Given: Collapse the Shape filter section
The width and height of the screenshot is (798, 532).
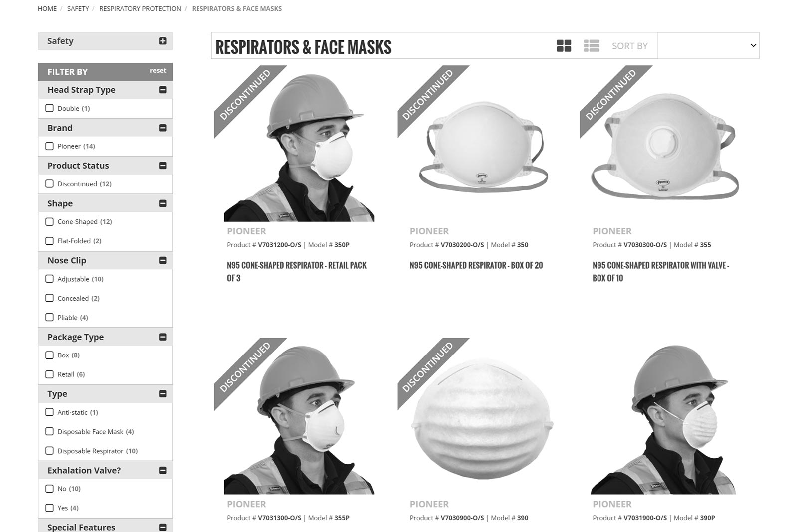Looking at the screenshot, I should click(163, 203).
